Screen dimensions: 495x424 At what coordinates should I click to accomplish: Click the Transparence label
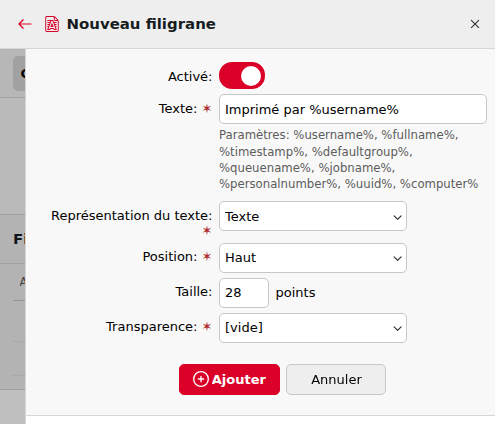pos(152,327)
